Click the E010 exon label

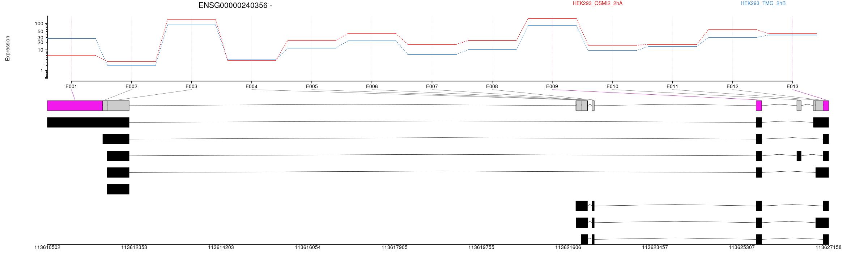[x=612, y=86]
